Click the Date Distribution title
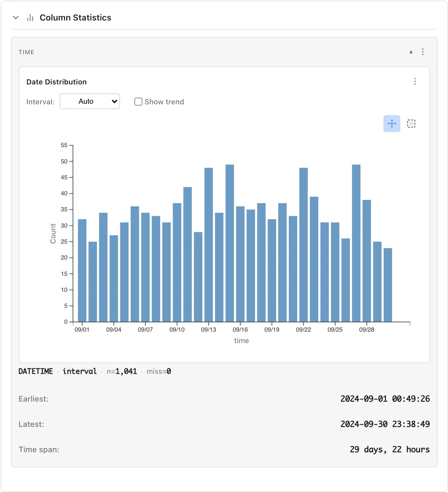 (x=57, y=82)
